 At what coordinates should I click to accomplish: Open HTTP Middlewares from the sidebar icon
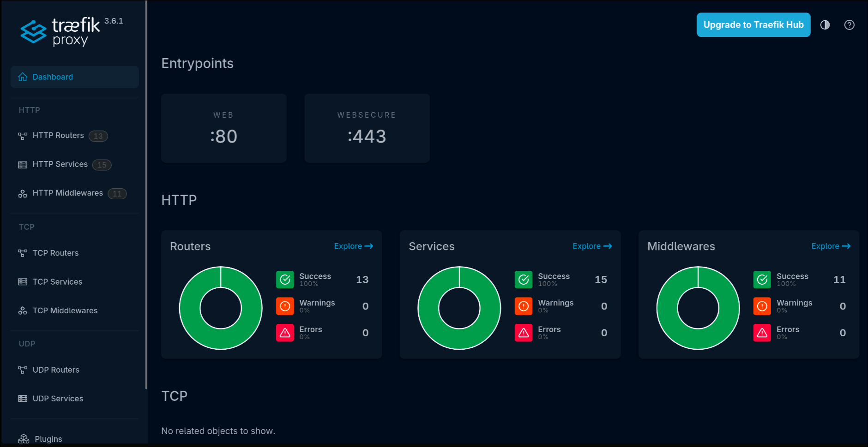coord(23,193)
